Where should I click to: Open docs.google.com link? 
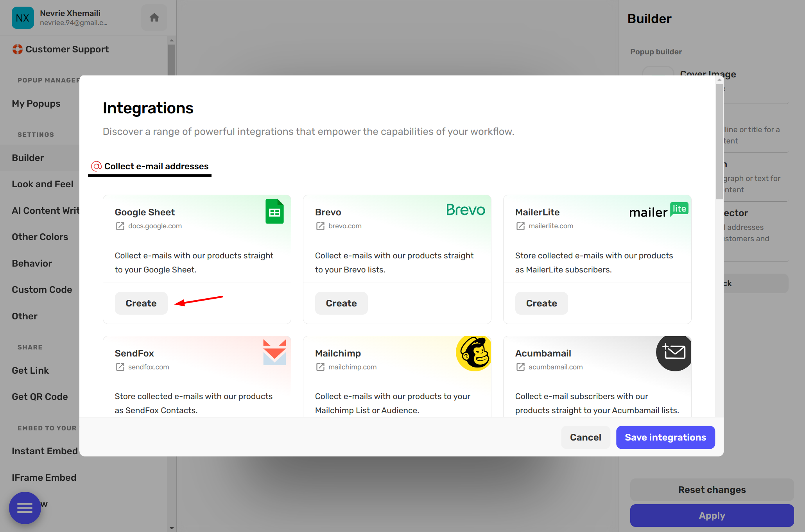click(x=155, y=226)
